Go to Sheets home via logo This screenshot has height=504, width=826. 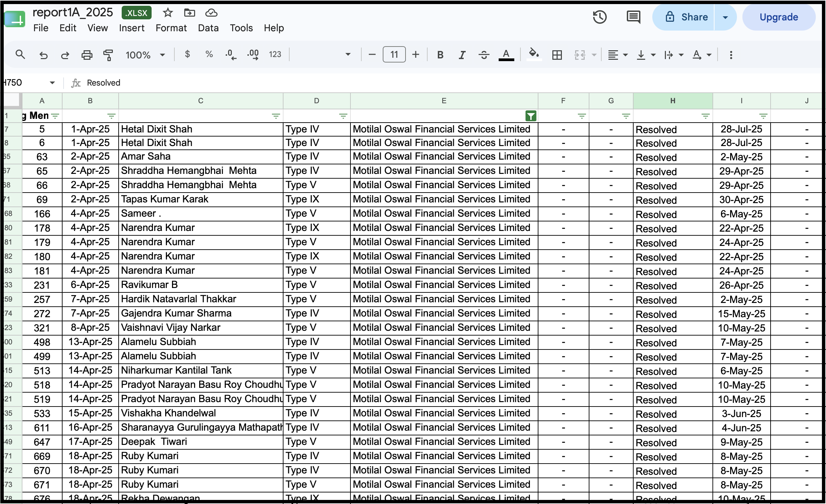(15, 19)
